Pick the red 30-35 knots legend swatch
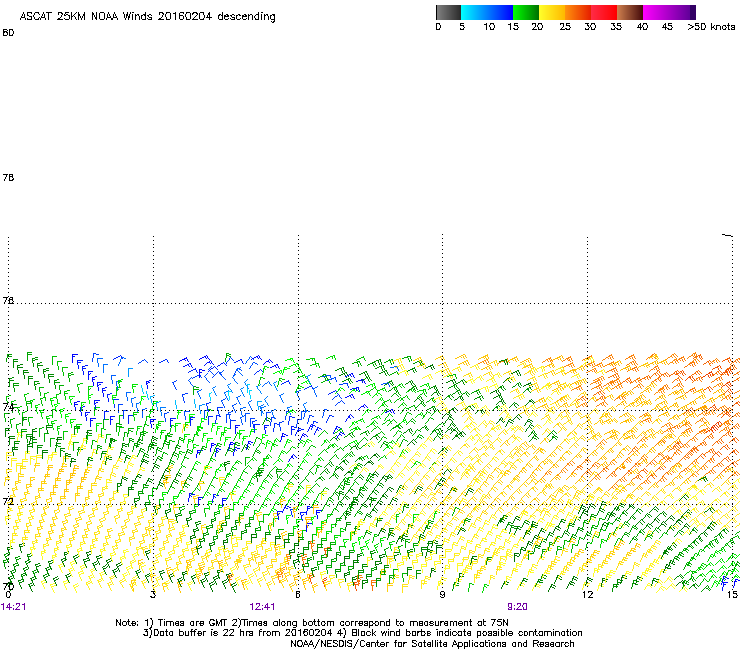 pos(604,12)
